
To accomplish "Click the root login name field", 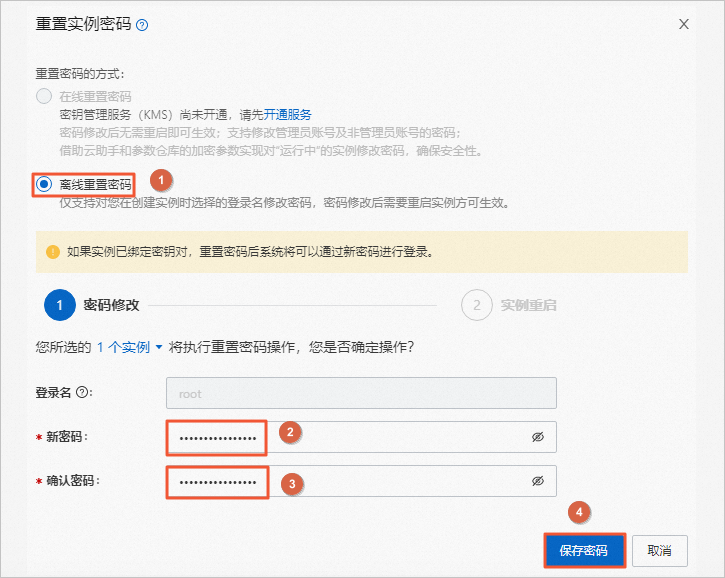I will coord(361,393).
